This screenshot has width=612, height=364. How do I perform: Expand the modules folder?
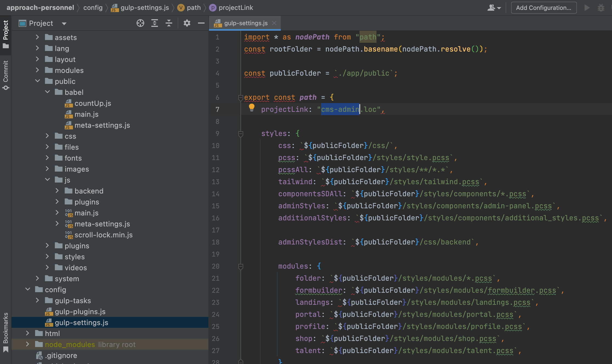click(x=38, y=70)
